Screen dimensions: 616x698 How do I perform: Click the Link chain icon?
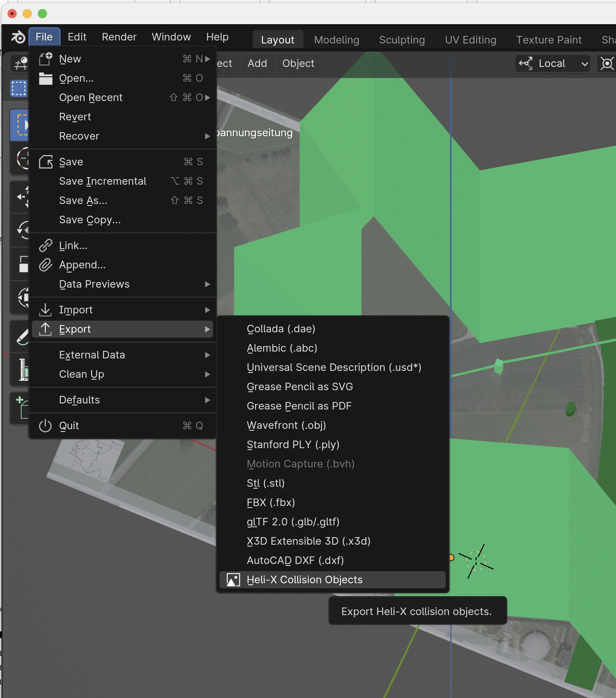pos(46,246)
